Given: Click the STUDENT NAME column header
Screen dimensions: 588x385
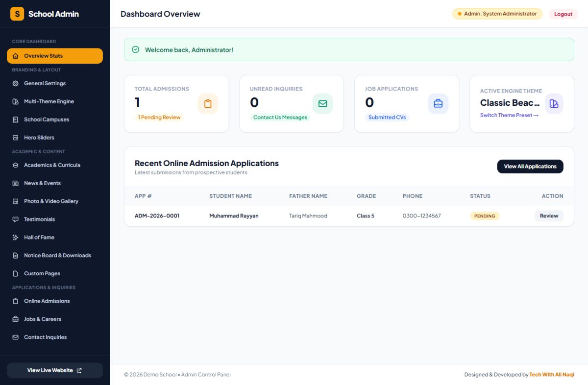Looking at the screenshot, I should (x=230, y=196).
